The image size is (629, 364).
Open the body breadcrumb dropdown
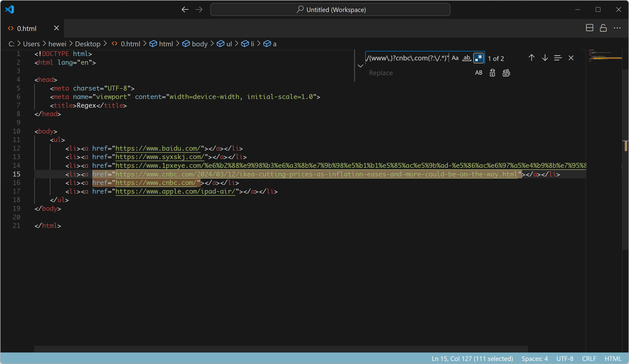point(199,44)
